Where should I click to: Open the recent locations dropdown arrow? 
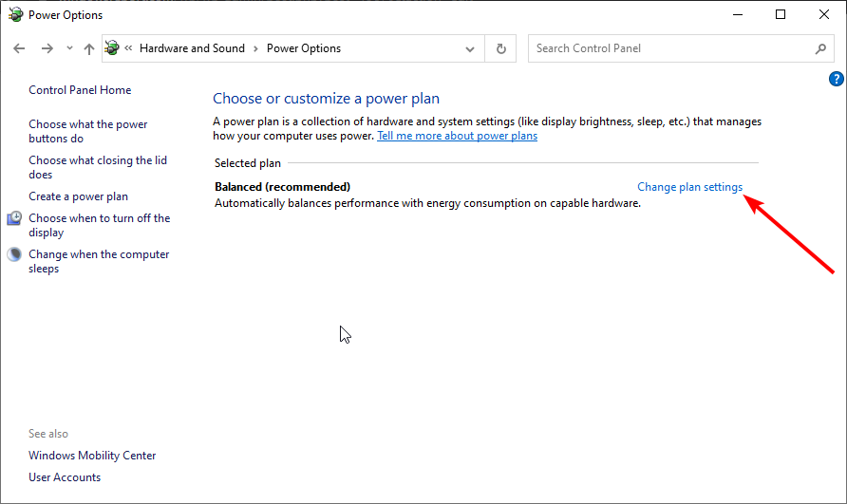point(69,48)
